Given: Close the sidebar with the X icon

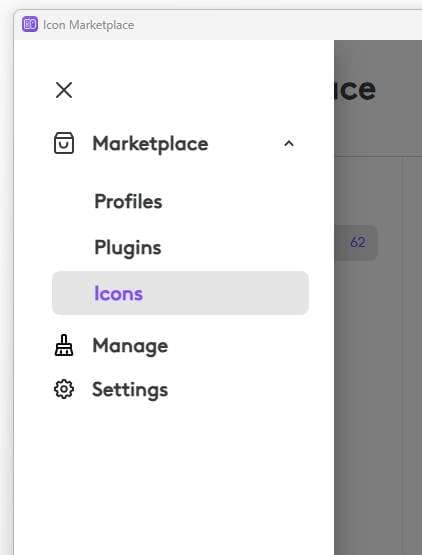Looking at the screenshot, I should coord(64,90).
